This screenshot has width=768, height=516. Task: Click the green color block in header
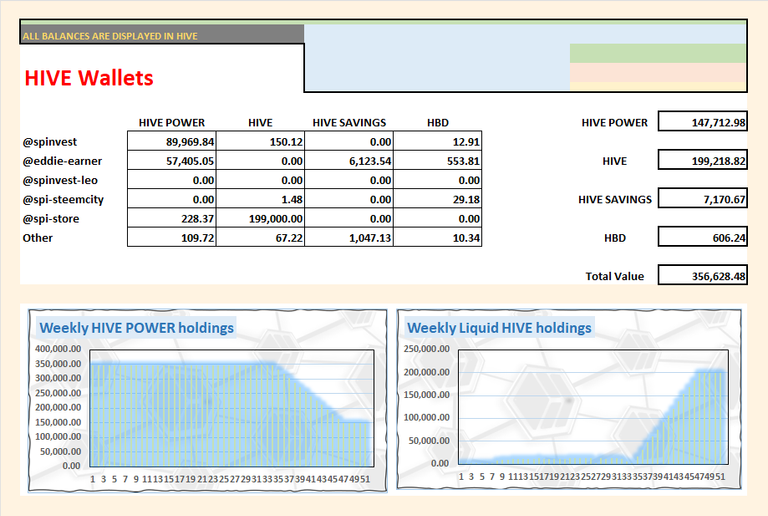point(658,53)
